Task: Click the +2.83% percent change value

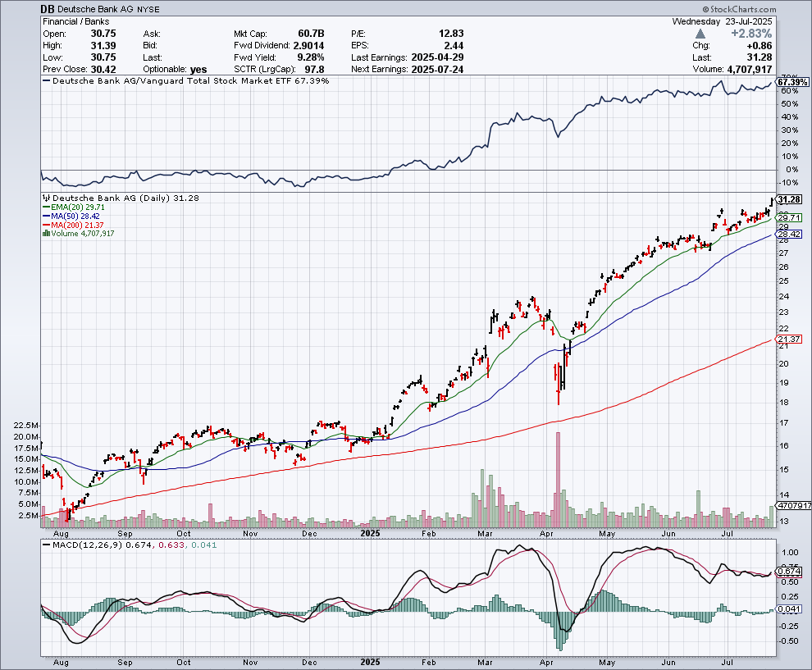Action: pyautogui.click(x=751, y=33)
